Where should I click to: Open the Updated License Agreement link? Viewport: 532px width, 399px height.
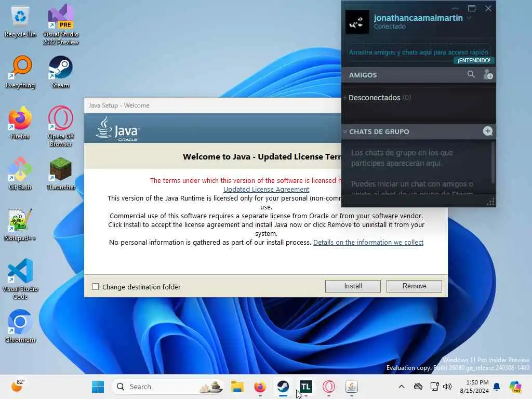pos(266,189)
